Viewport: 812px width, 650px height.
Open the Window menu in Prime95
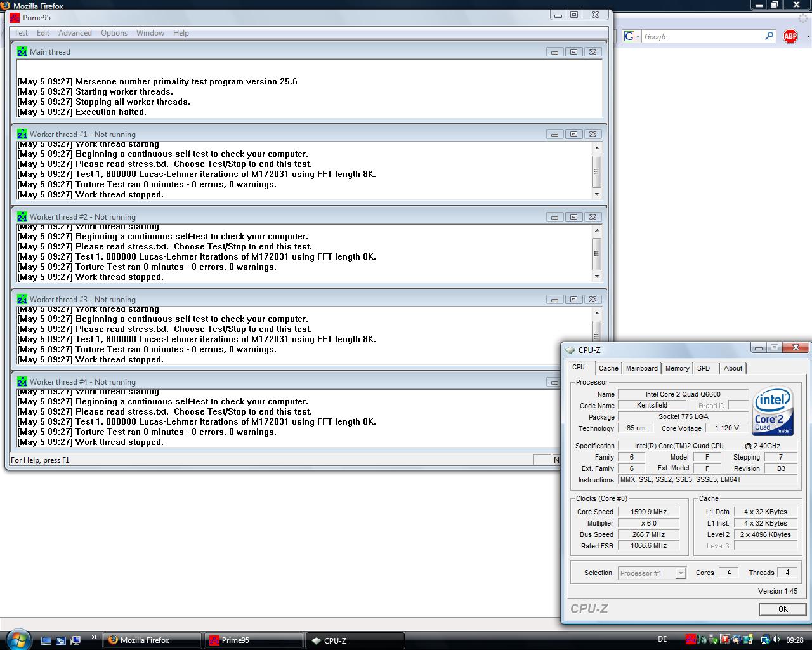[x=150, y=33]
